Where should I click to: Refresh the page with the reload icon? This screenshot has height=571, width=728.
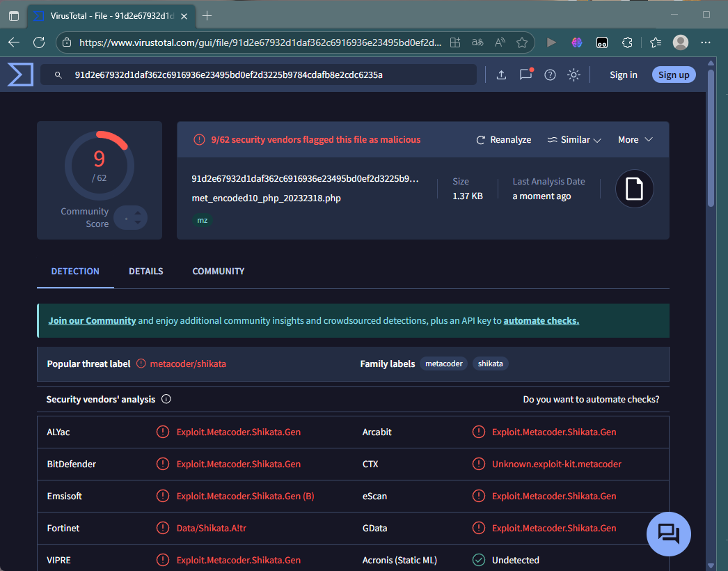click(39, 42)
